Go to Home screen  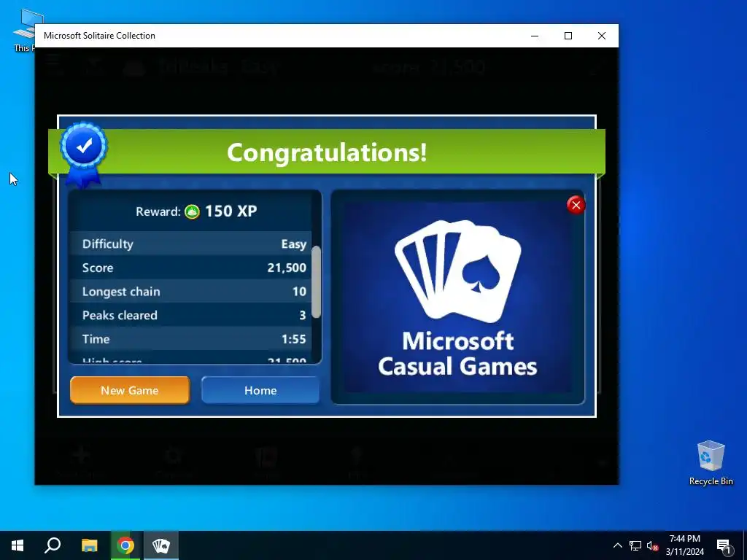click(x=260, y=390)
